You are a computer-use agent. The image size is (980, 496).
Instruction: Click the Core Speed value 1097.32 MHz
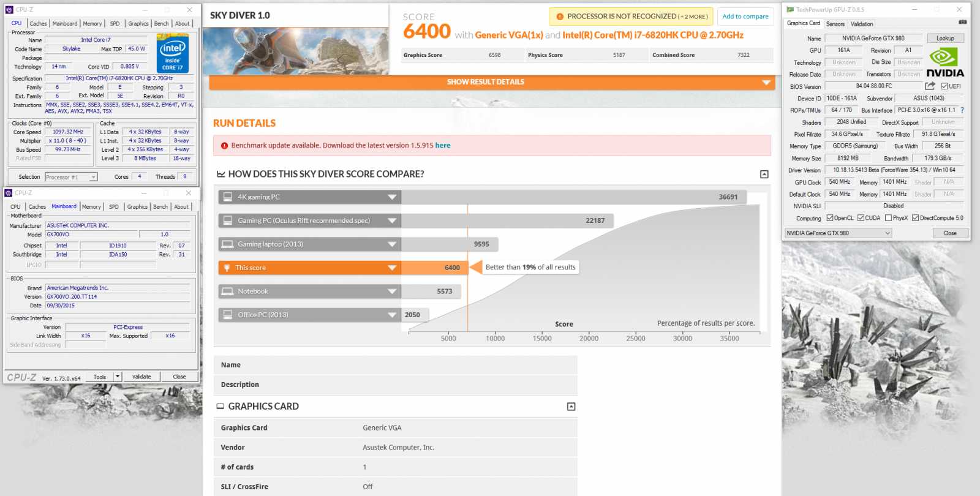[x=68, y=132]
